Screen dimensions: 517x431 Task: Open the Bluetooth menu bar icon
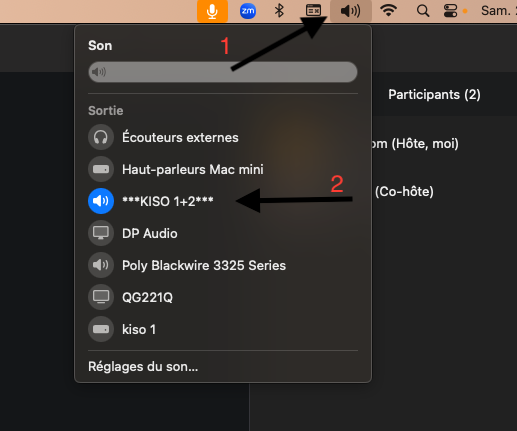[279, 11]
